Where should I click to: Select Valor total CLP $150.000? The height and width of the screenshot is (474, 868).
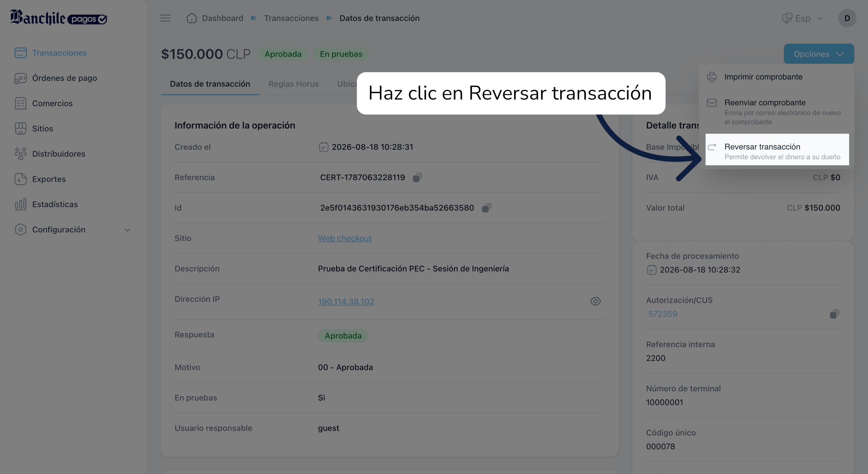[x=813, y=208]
